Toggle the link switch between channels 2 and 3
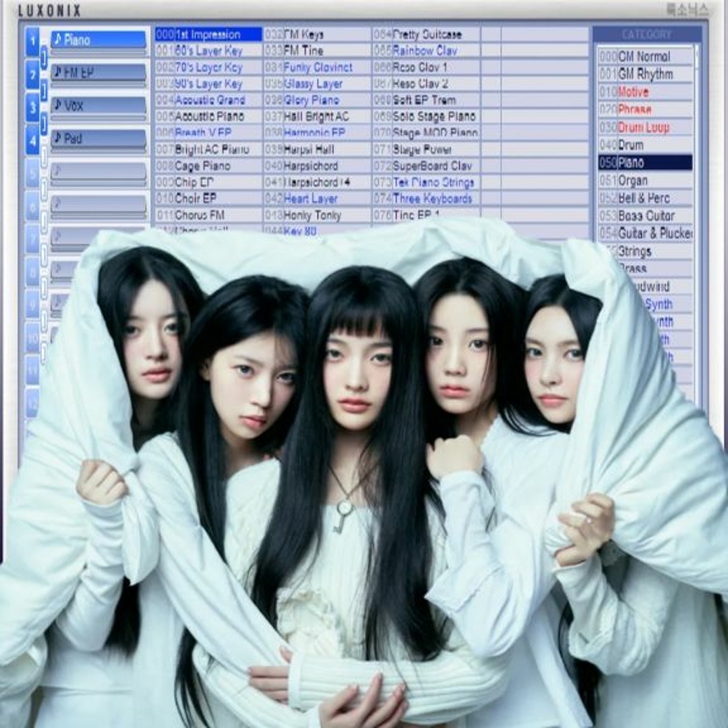This screenshot has width=728, height=728. point(44,90)
